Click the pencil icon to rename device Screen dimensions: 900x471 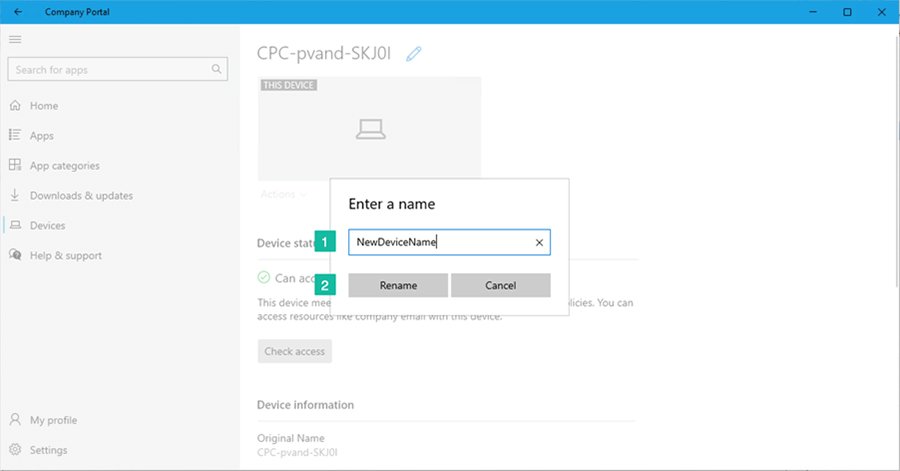click(x=414, y=54)
